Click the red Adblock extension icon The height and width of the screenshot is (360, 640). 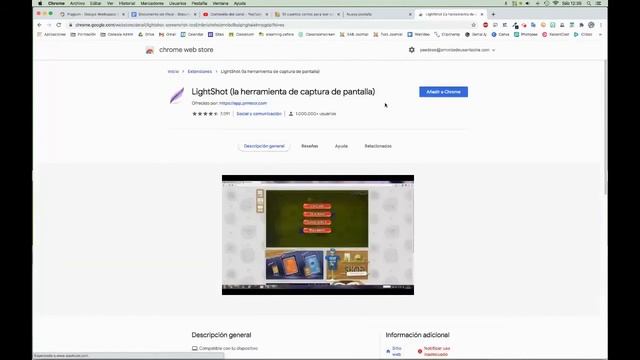(x=485, y=25)
